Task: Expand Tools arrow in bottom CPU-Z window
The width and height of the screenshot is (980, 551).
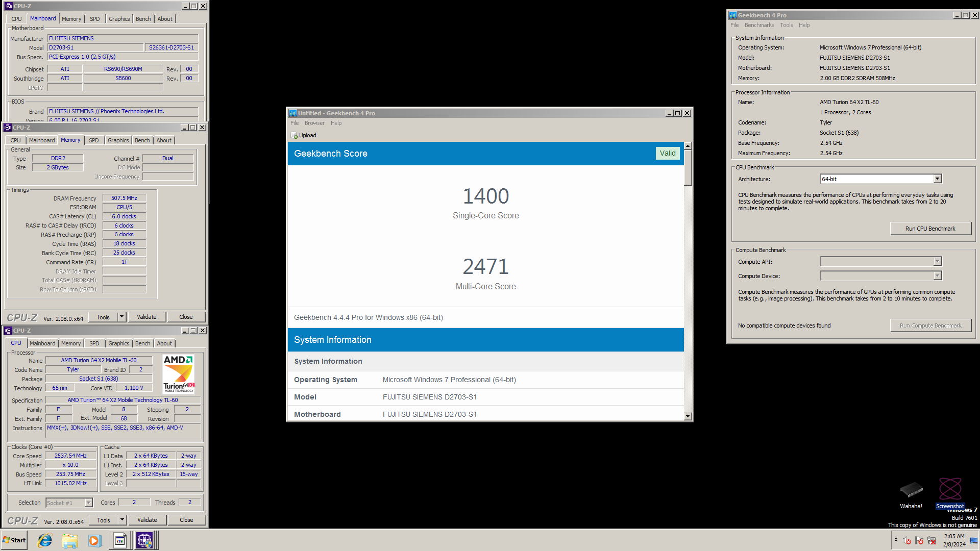Action: pos(122,520)
